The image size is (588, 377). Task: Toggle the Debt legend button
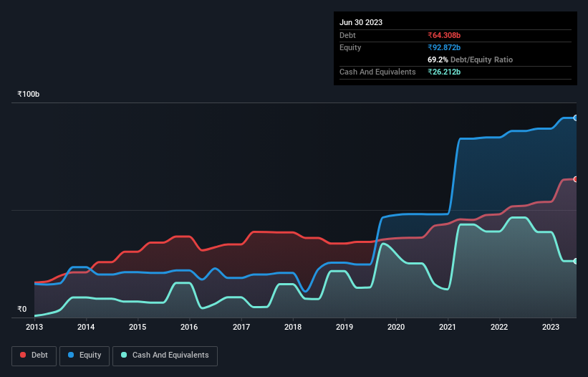[34, 355]
